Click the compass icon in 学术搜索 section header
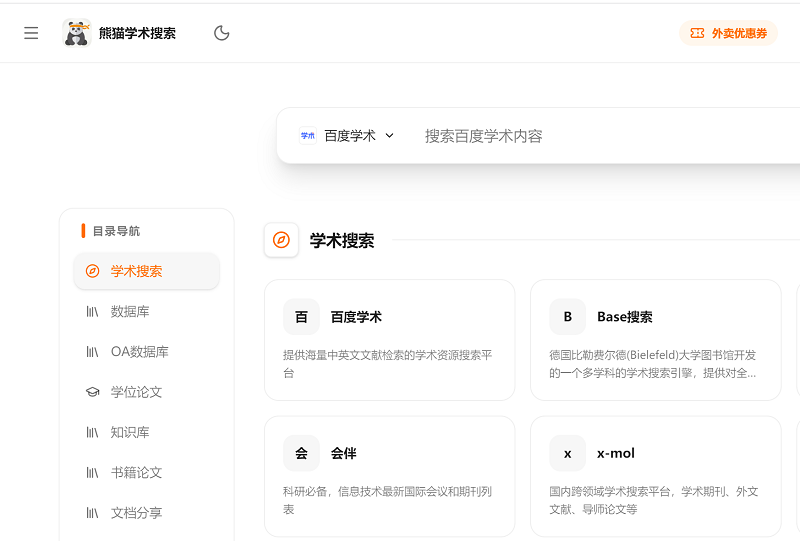The image size is (800, 541). (x=281, y=240)
